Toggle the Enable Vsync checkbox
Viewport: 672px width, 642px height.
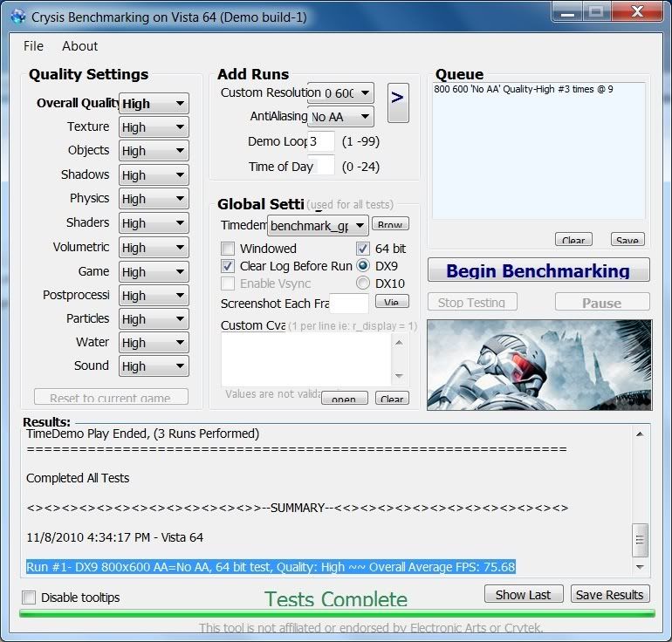coord(228,283)
